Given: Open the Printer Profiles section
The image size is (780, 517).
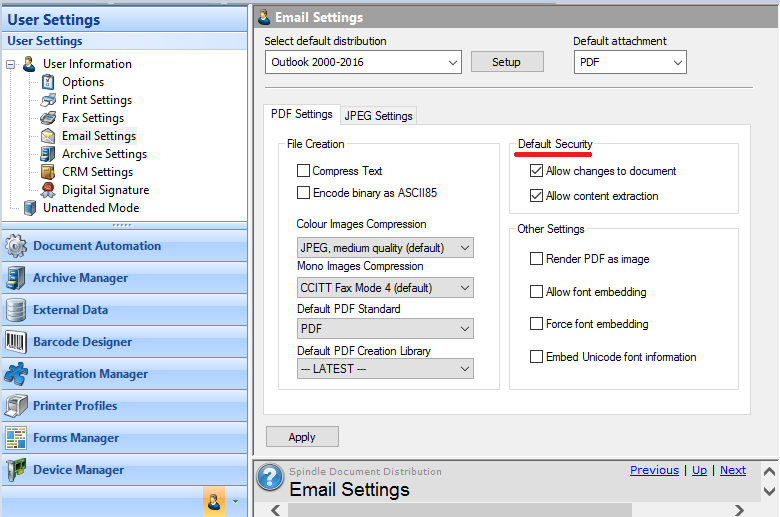Looking at the screenshot, I should (124, 406).
